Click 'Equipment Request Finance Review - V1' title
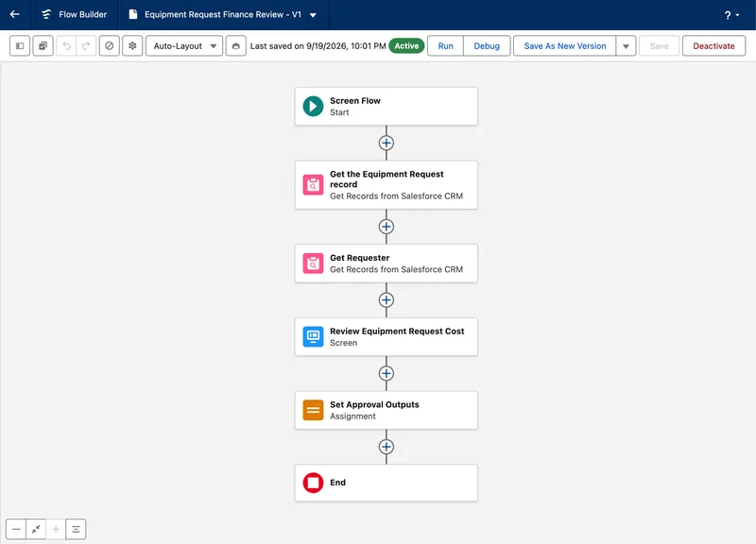The image size is (756, 544). 223,14
